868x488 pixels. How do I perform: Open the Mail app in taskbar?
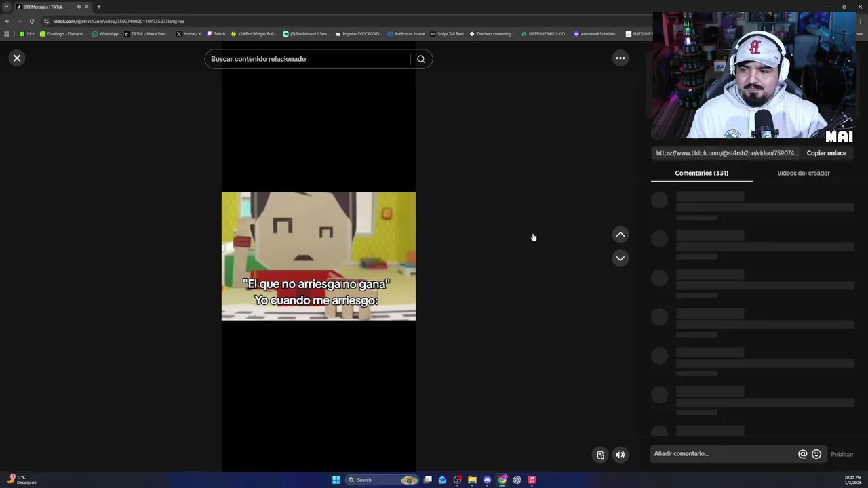443,480
